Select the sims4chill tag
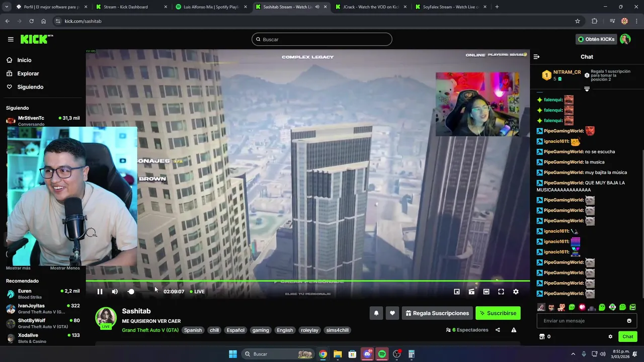The image size is (644, 362). [x=338, y=330]
